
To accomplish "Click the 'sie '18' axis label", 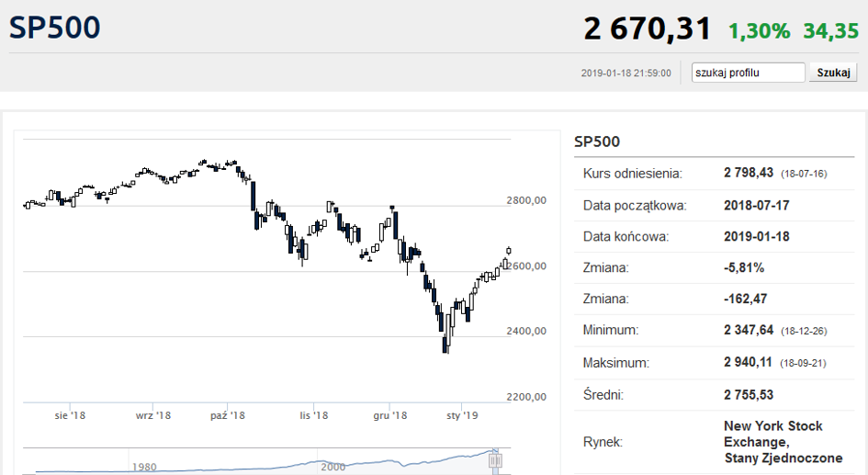I will 71,415.
